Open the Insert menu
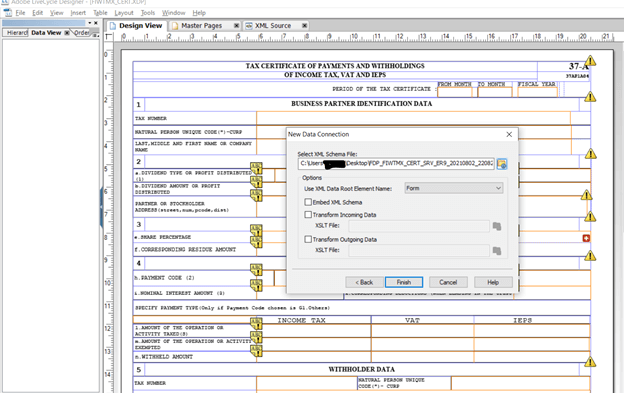This screenshot has width=624, height=393. pos(78,13)
